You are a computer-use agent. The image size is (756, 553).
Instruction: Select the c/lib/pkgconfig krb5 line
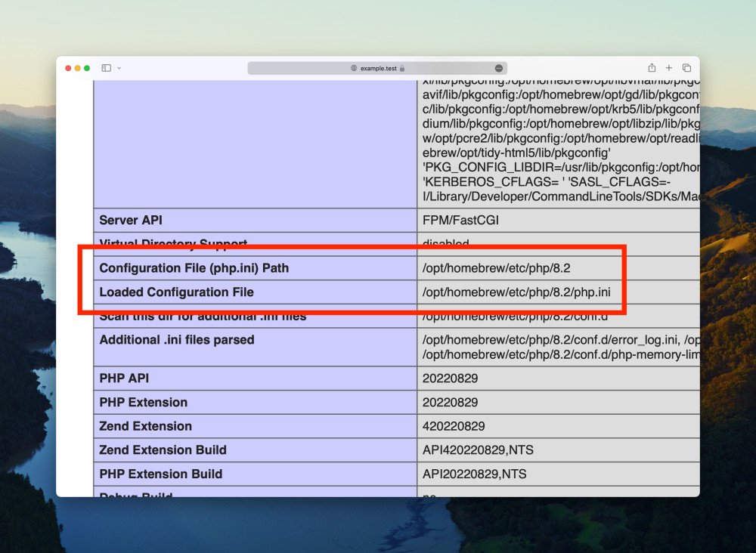561,109
